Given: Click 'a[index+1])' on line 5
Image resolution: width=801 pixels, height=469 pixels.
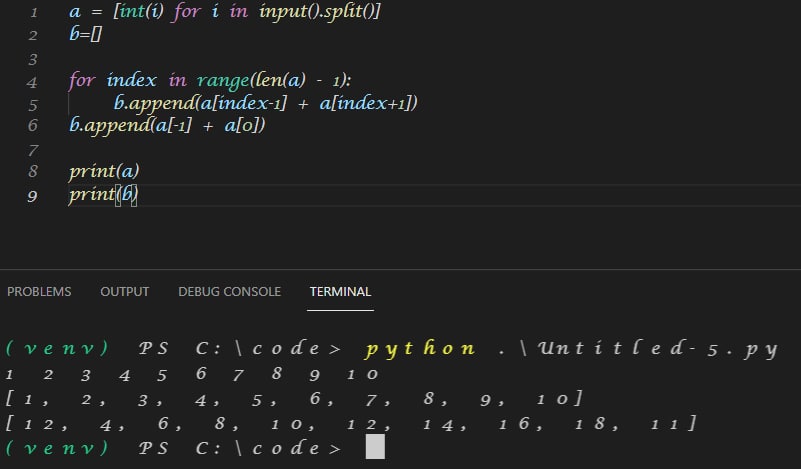Looking at the screenshot, I should coord(369,103).
